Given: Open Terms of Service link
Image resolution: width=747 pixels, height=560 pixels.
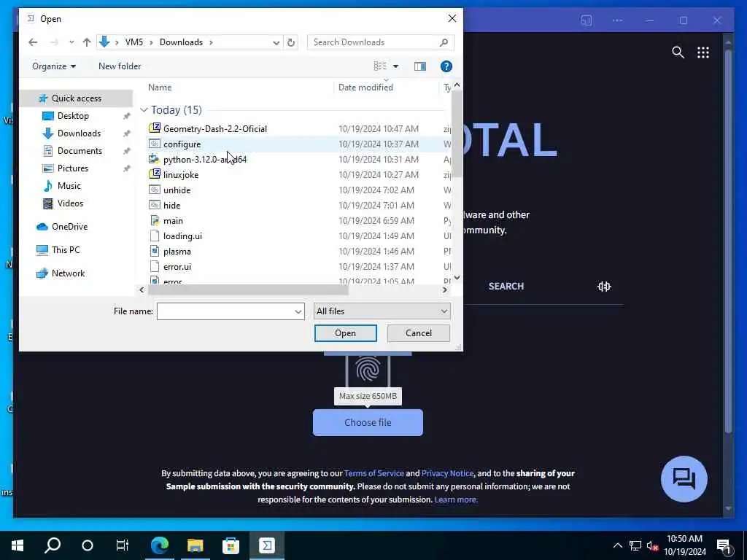Looking at the screenshot, I should 374,473.
